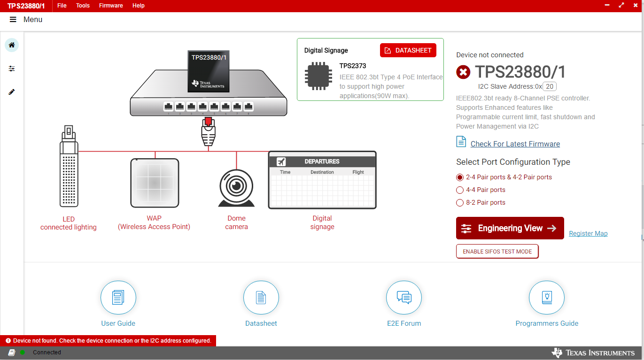Open the User Guide text link
Image resolution: width=644 pixels, height=360 pixels.
118,323
